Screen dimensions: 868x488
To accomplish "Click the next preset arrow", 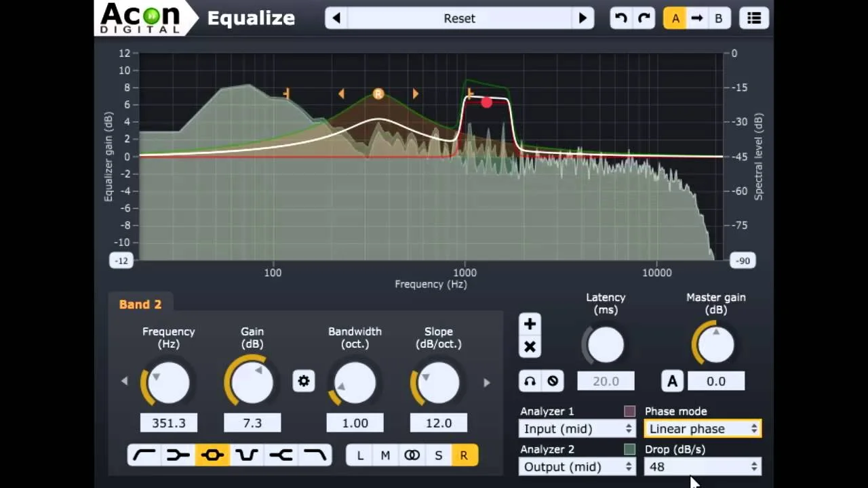I will (583, 18).
